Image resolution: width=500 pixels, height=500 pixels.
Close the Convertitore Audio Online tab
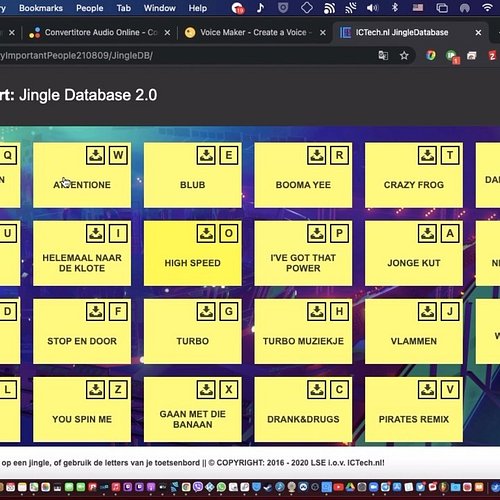click(x=167, y=33)
